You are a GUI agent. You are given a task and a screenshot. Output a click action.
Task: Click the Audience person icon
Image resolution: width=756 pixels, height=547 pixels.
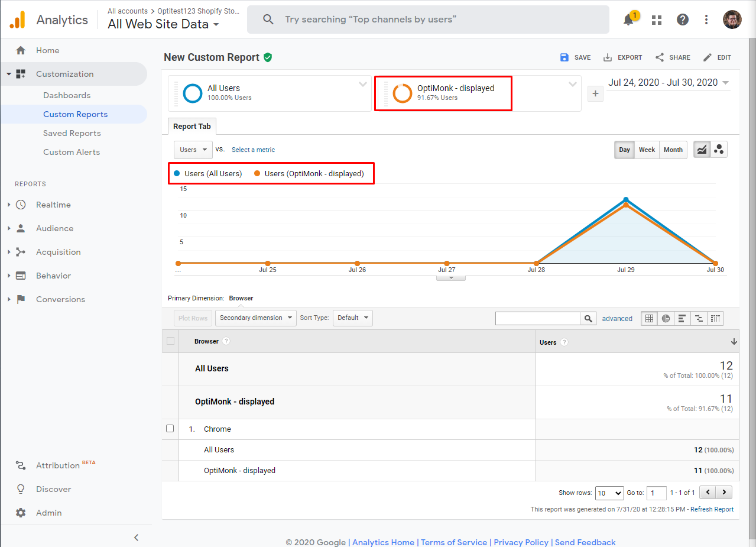21,228
